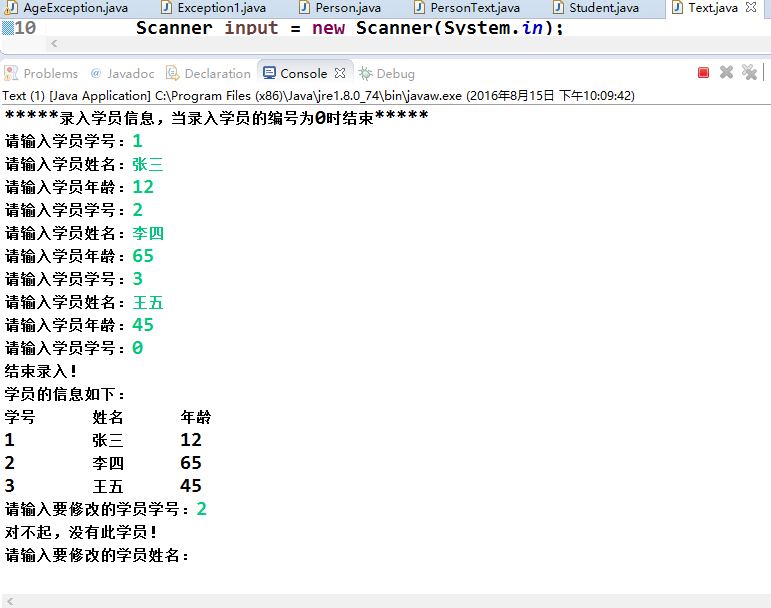Click the entered name 李四 in console
The image size is (771, 608).
(x=148, y=233)
